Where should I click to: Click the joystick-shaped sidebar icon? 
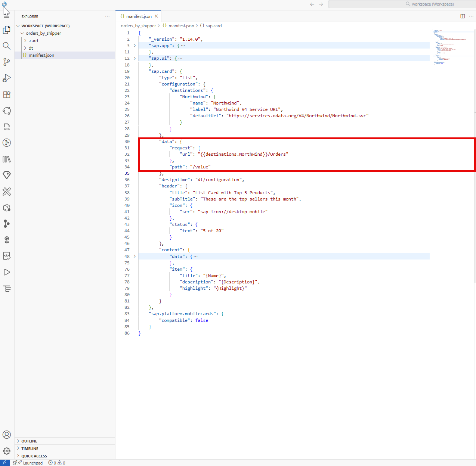pyautogui.click(x=7, y=240)
